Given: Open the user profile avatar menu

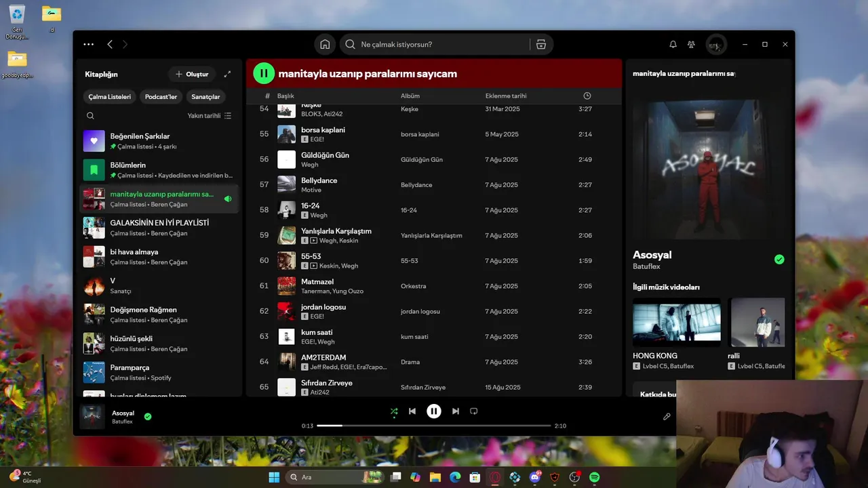Looking at the screenshot, I should pos(715,45).
